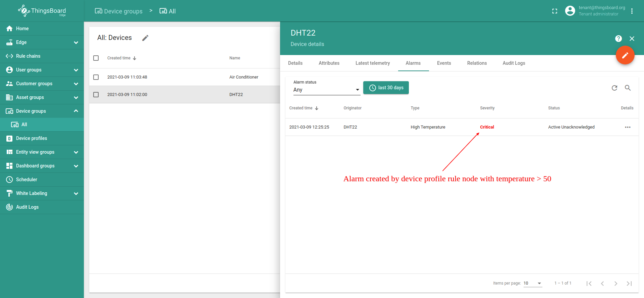
Task: Open the All breadcrumb link
Action: click(x=167, y=11)
